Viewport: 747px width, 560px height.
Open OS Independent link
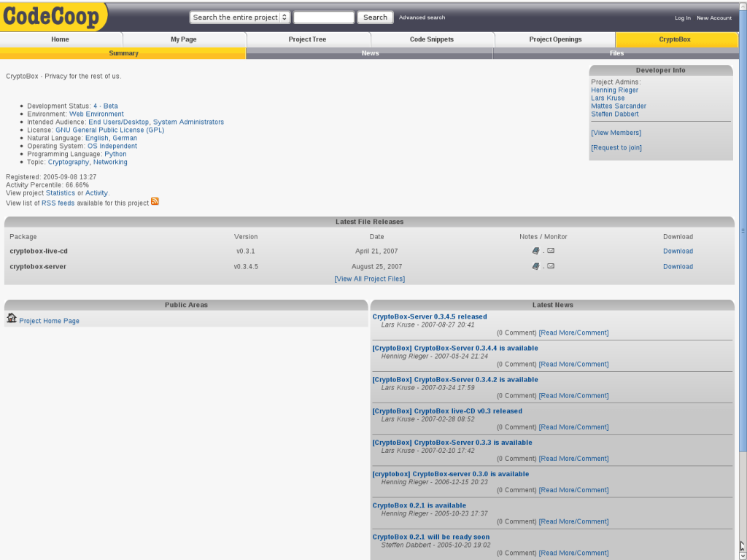pyautogui.click(x=112, y=146)
